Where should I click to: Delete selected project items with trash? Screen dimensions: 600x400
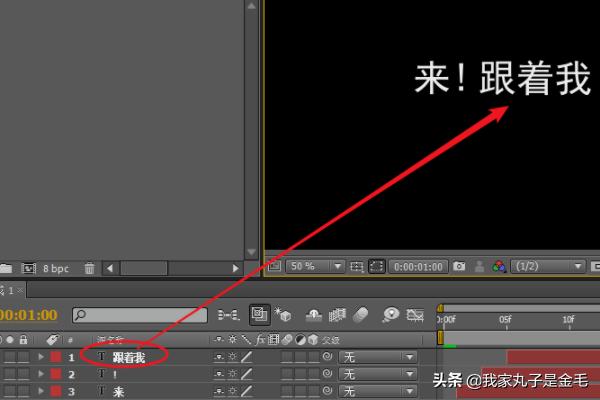coord(89,268)
